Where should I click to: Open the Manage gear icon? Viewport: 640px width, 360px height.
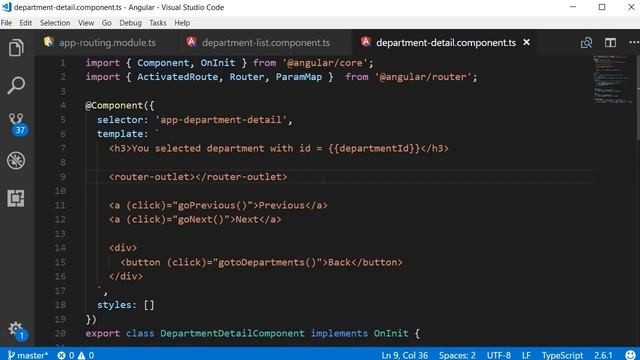coord(16,330)
